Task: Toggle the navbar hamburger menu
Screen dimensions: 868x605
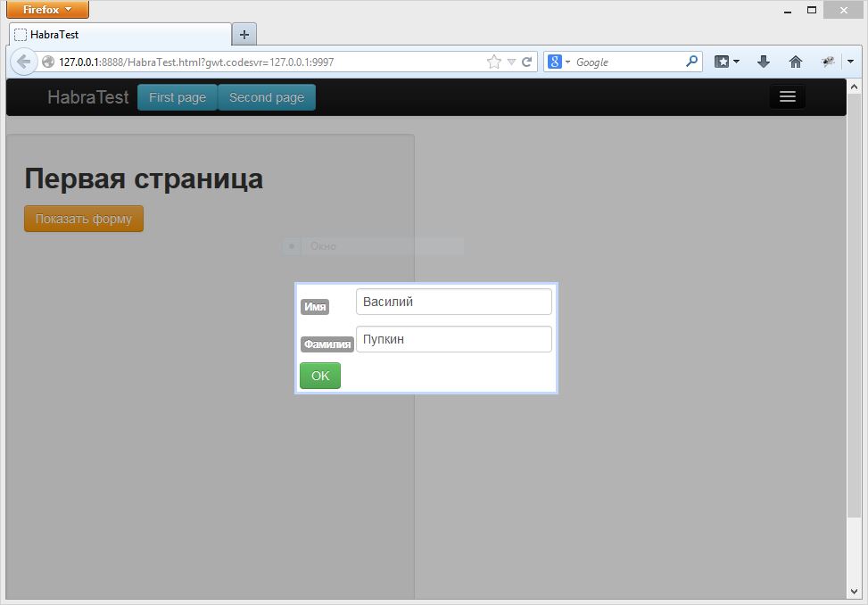Action: (787, 95)
